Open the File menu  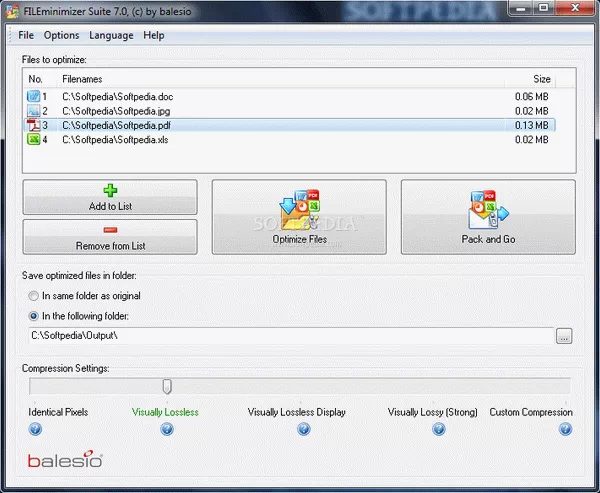26,35
